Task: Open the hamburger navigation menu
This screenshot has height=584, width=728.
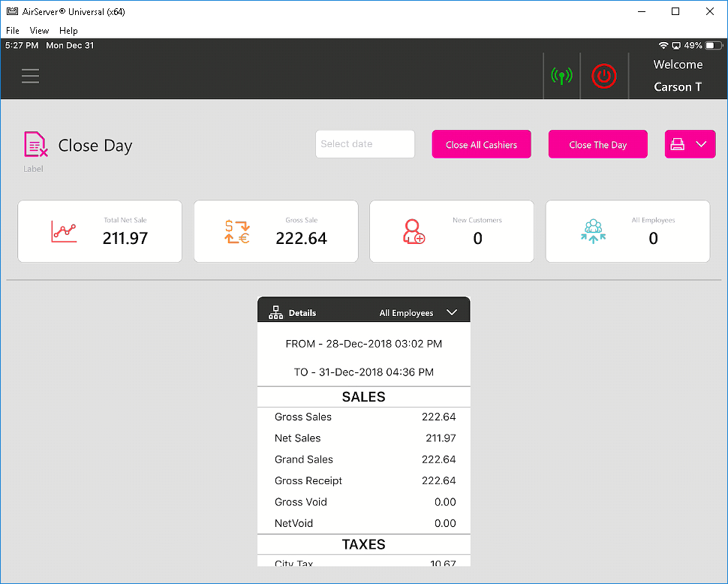Action: coord(30,76)
